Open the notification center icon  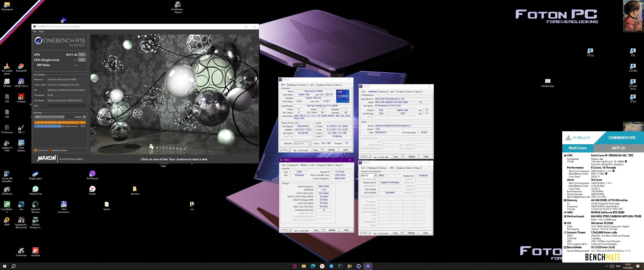[x=638, y=266]
